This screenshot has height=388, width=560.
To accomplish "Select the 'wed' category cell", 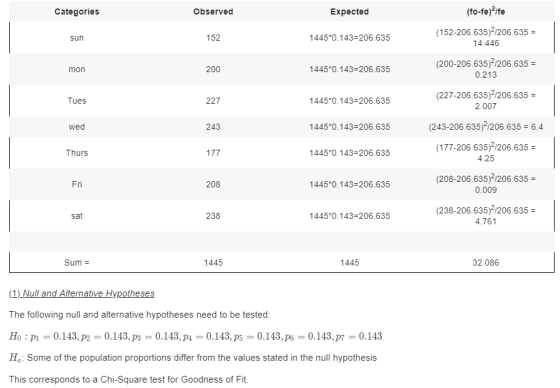I will 77,127.
